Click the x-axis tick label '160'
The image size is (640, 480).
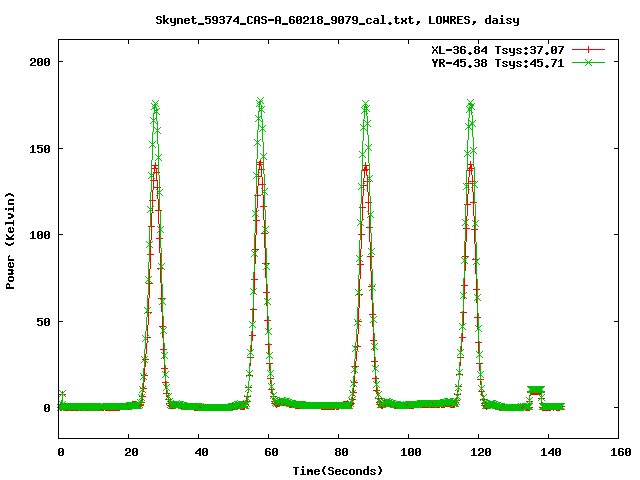pos(621,452)
